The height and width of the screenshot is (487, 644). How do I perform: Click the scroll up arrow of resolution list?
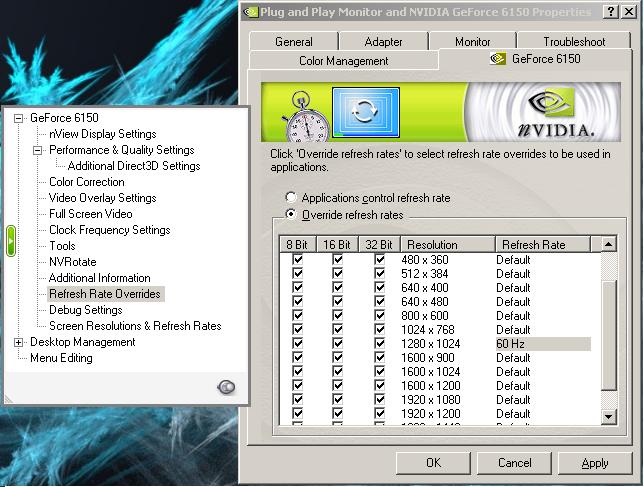[608, 244]
